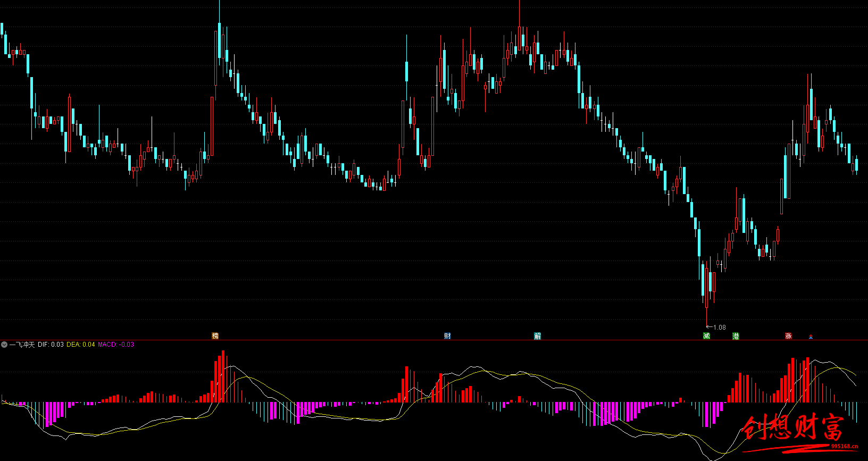Select the rightmost candlestick in price chart
Screen dimensions: 868x461
(x=856, y=164)
